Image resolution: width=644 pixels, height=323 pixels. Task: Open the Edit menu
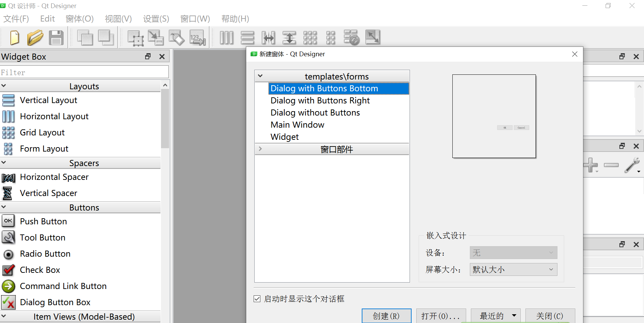47,19
